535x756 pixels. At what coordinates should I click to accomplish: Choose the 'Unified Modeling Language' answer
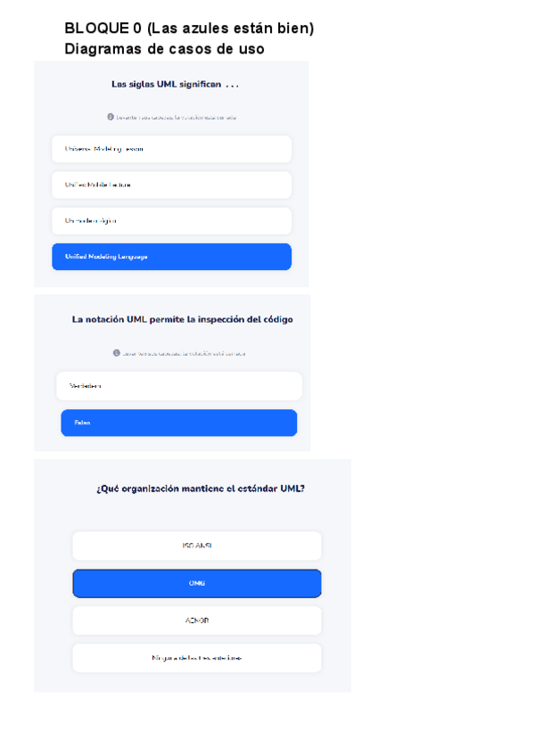point(171,257)
